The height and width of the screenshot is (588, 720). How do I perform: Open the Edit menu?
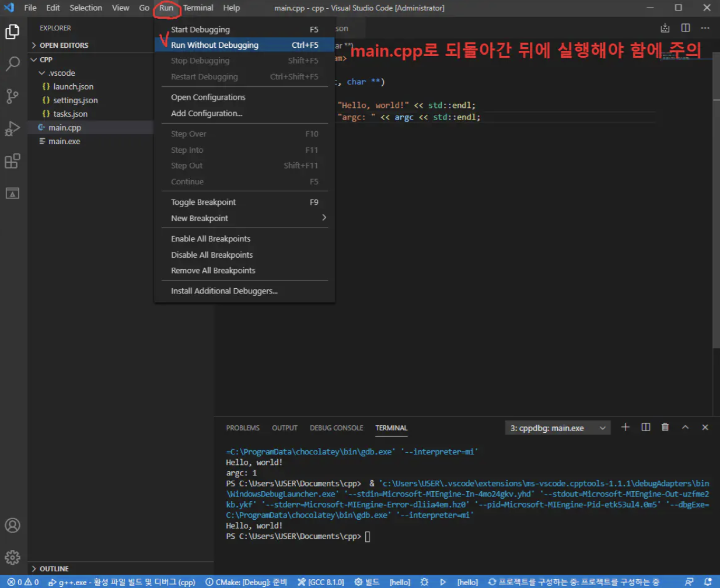click(53, 8)
